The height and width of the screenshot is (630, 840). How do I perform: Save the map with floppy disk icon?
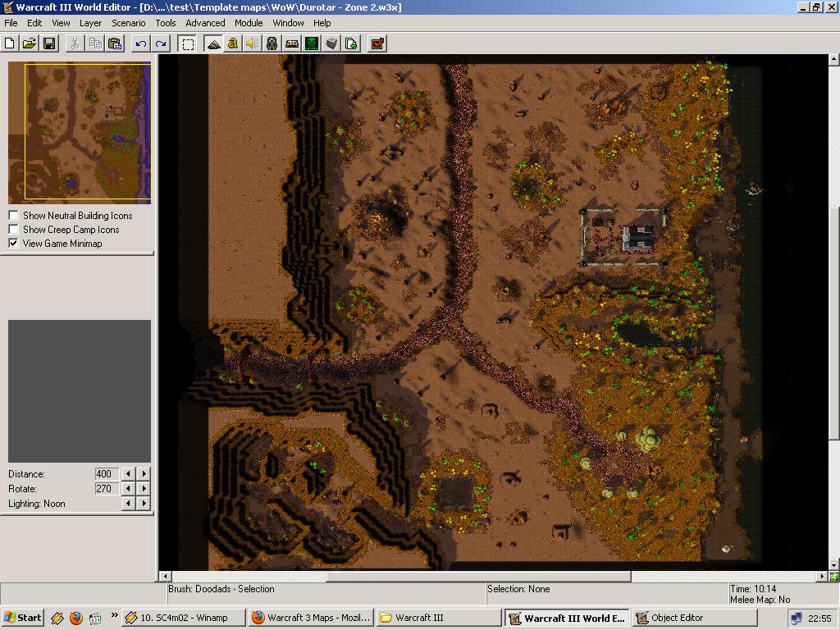click(x=49, y=43)
